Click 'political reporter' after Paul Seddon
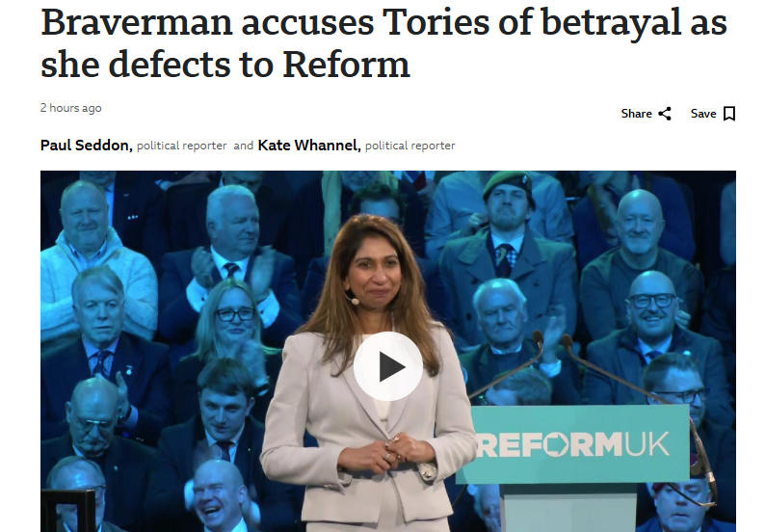 click(x=181, y=146)
